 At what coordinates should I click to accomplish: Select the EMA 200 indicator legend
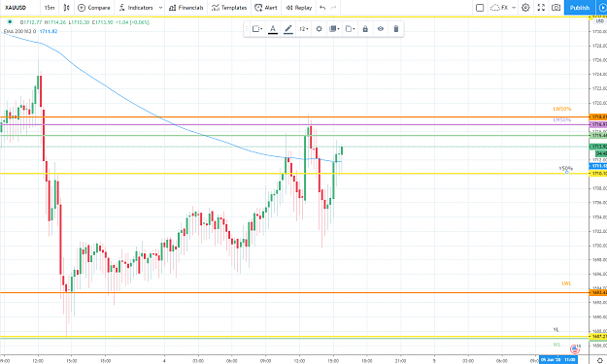19,31
